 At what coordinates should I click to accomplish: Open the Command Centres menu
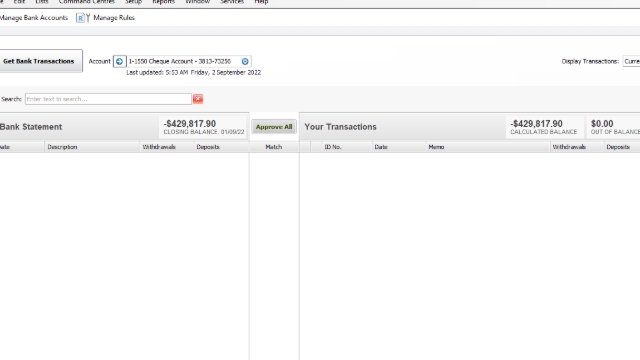click(87, 2)
